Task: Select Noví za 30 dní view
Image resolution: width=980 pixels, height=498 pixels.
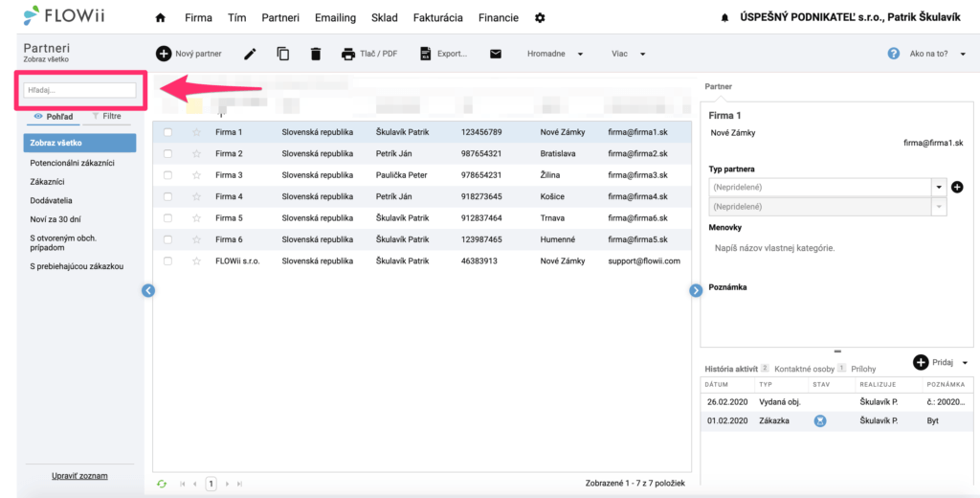Action: tap(56, 219)
